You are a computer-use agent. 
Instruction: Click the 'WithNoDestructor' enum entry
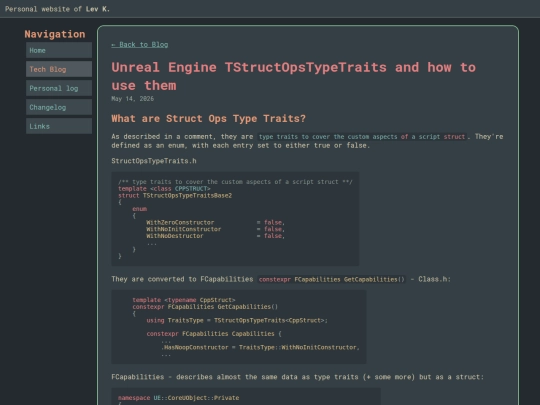pyautogui.click(x=175, y=236)
